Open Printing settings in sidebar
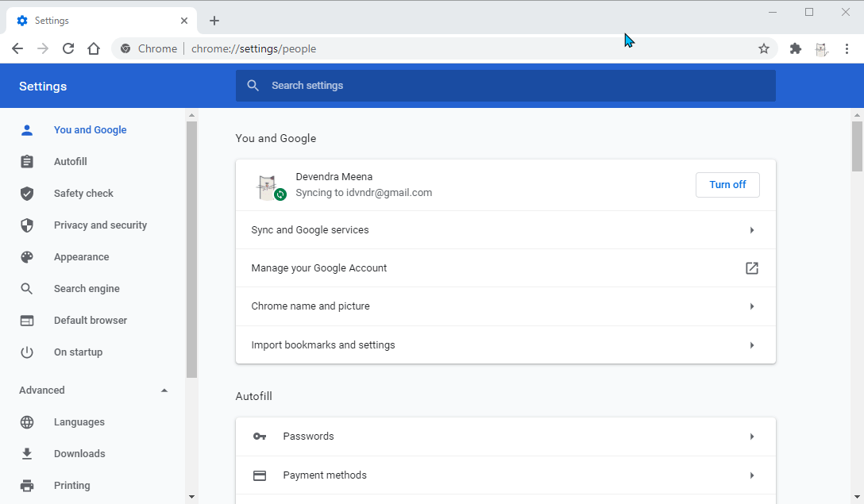The width and height of the screenshot is (864, 504). coord(72,485)
